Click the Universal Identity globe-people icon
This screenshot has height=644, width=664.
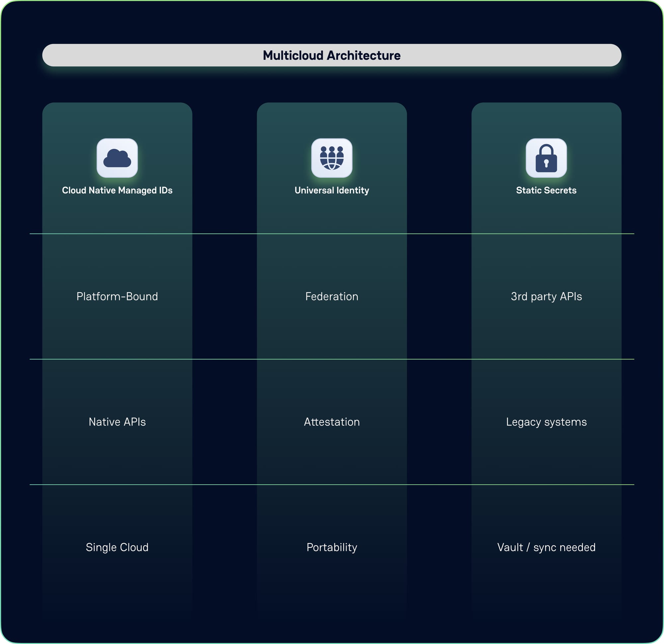click(332, 158)
